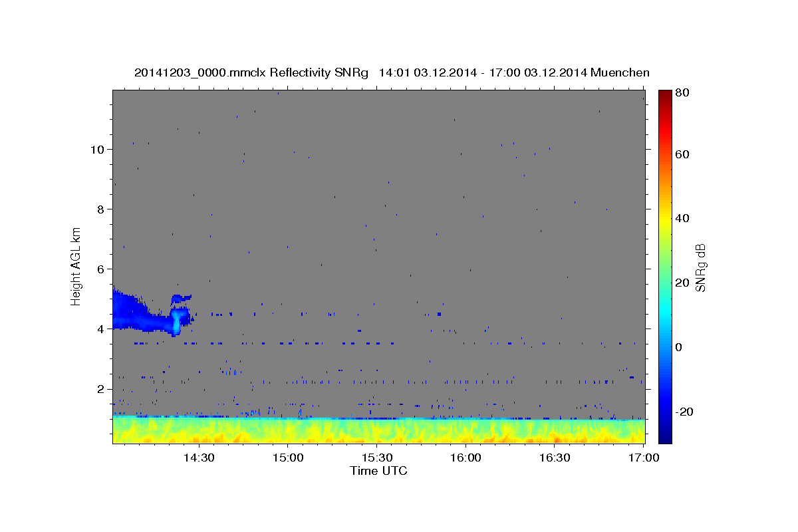Screen dimensions: 798x532
Task: Click the 16:00 time tick label
Action: click(x=465, y=458)
